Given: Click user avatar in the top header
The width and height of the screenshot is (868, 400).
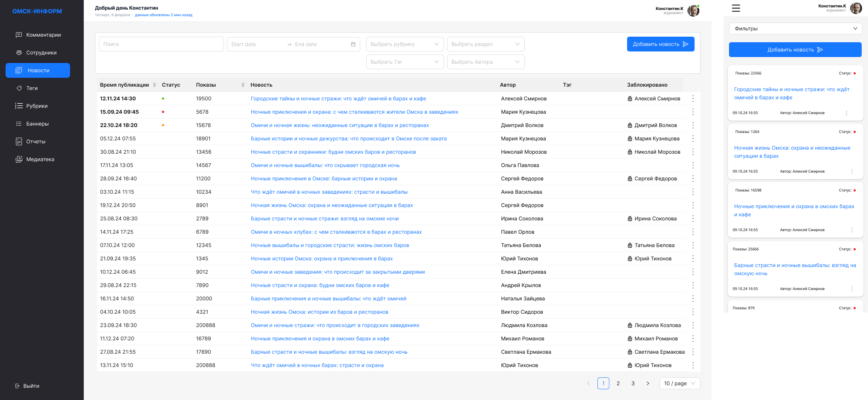Looking at the screenshot, I should coord(693,10).
